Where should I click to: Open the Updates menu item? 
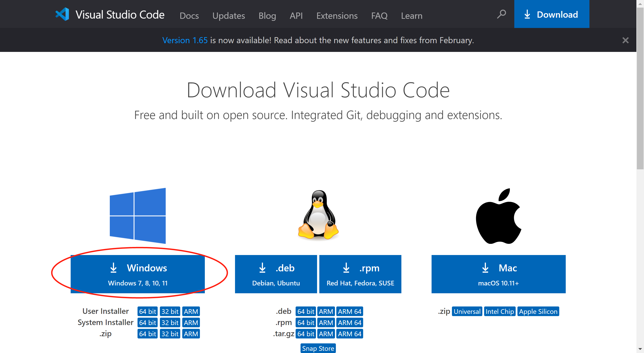[229, 16]
